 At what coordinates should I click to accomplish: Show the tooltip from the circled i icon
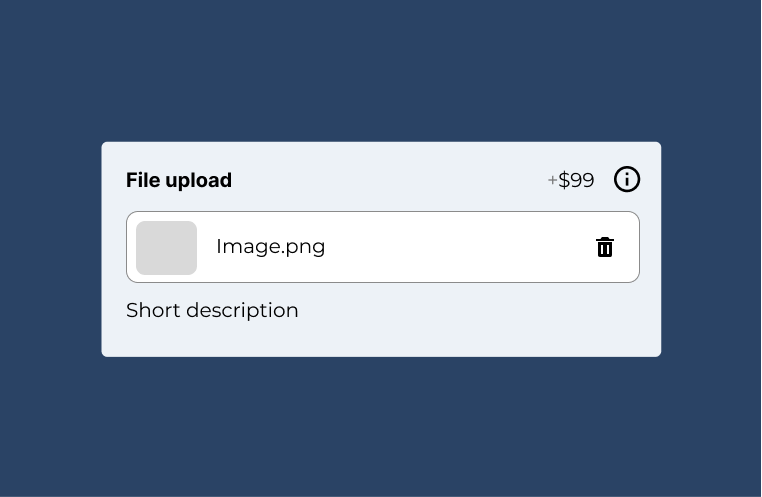pyautogui.click(x=626, y=179)
